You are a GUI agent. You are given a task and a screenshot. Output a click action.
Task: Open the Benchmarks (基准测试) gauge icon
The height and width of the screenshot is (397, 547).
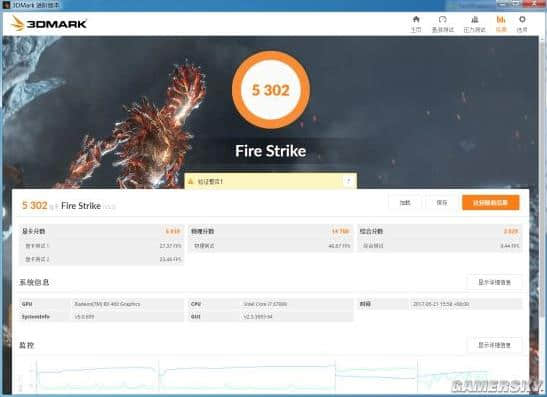point(443,20)
